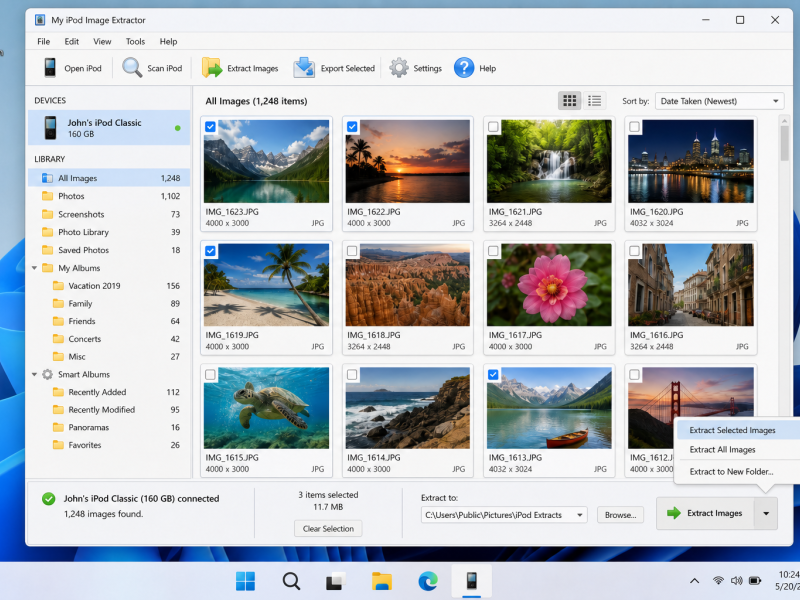Click the Photos folder icon
The width and height of the screenshot is (800, 600).
(x=47, y=196)
